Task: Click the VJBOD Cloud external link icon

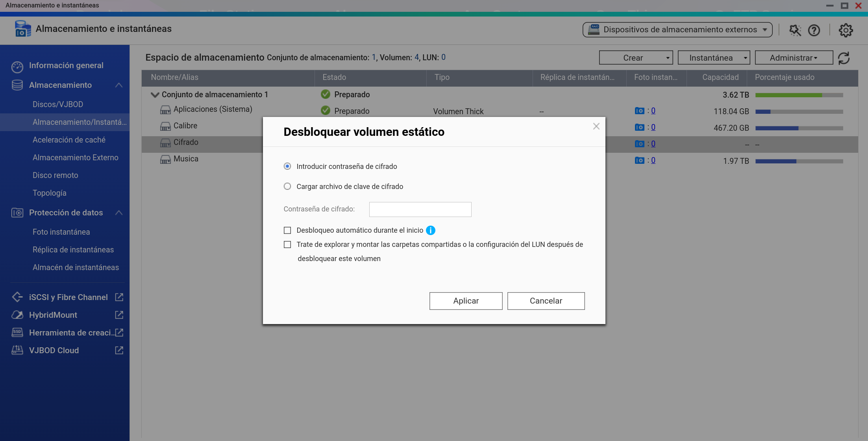Action: (x=119, y=350)
